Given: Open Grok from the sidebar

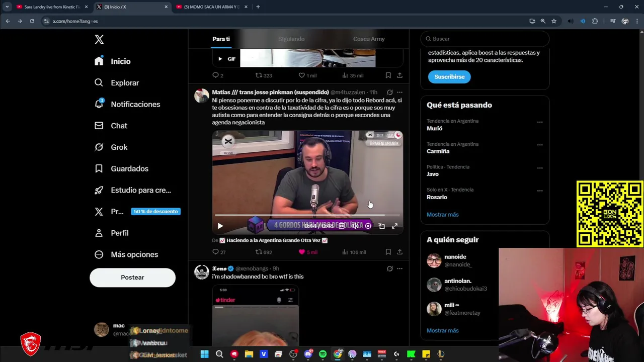Looking at the screenshot, I should [x=111, y=147].
